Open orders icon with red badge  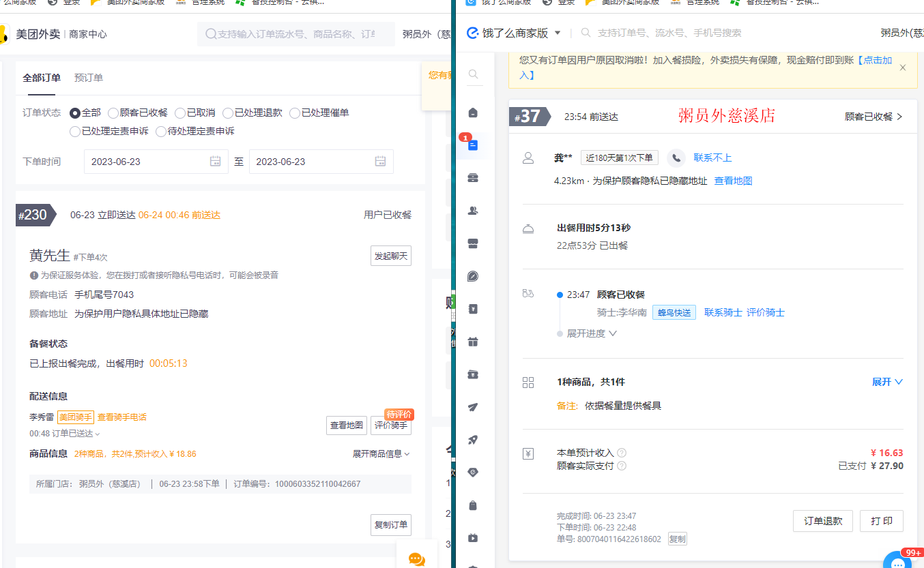pyautogui.click(x=473, y=145)
